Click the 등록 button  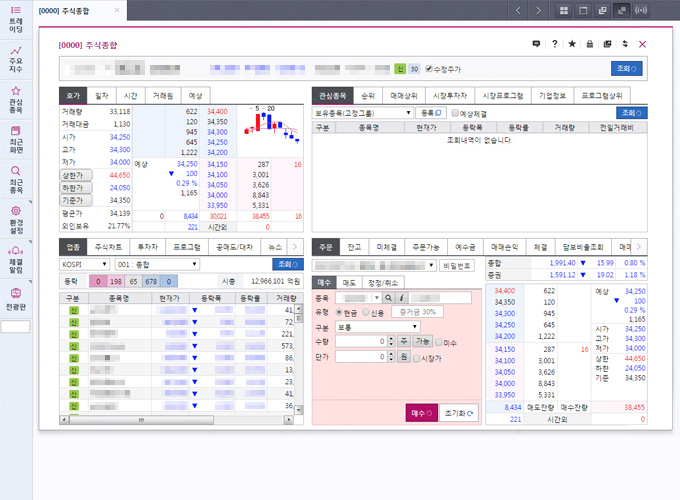[431, 113]
